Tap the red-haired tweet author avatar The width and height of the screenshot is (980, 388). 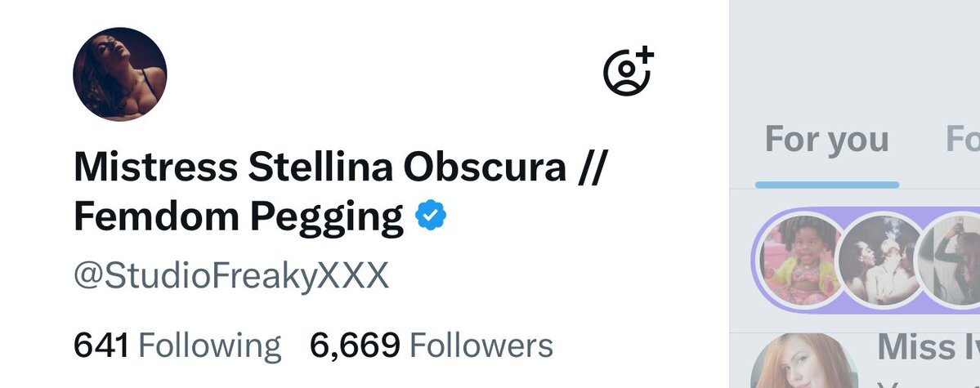(x=804, y=363)
